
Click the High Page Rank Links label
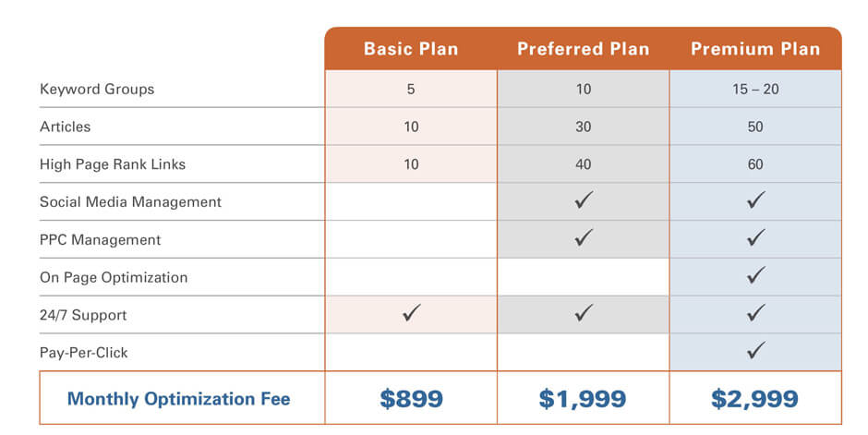pos(113,164)
